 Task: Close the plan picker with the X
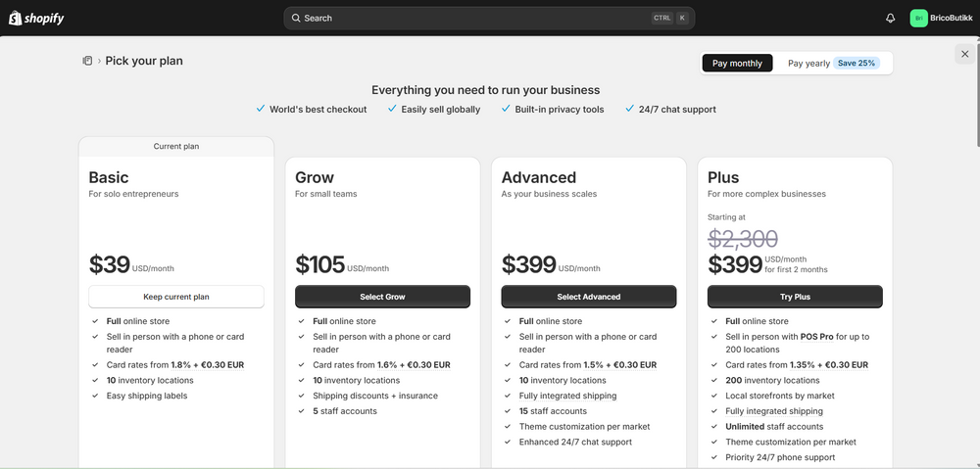(x=964, y=55)
